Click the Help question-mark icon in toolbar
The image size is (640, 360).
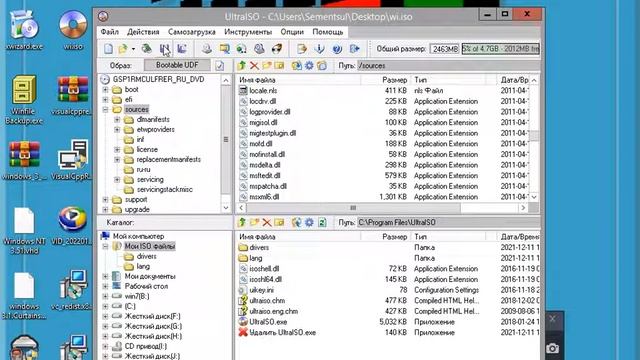click(337, 49)
